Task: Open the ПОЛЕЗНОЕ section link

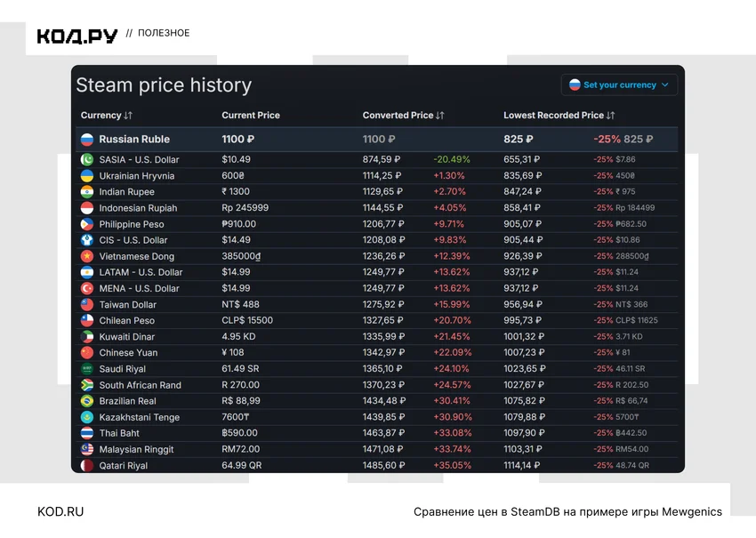Action: click(x=164, y=33)
